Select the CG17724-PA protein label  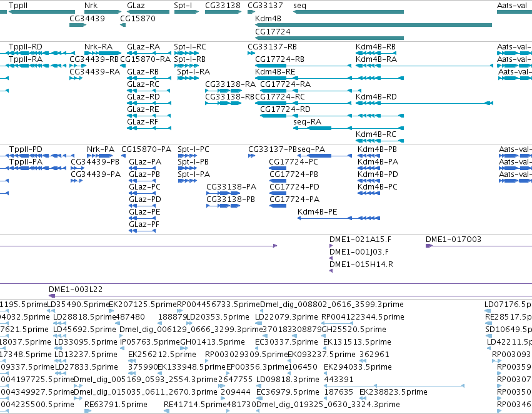pyautogui.click(x=294, y=199)
